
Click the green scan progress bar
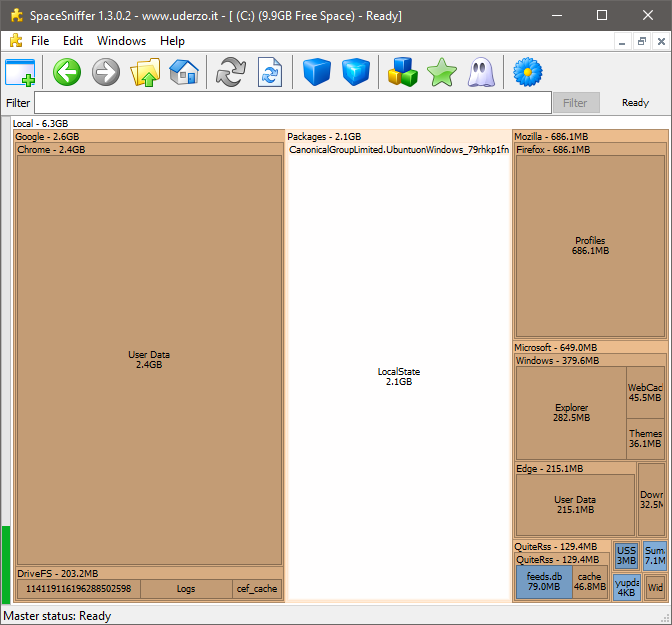6,565
